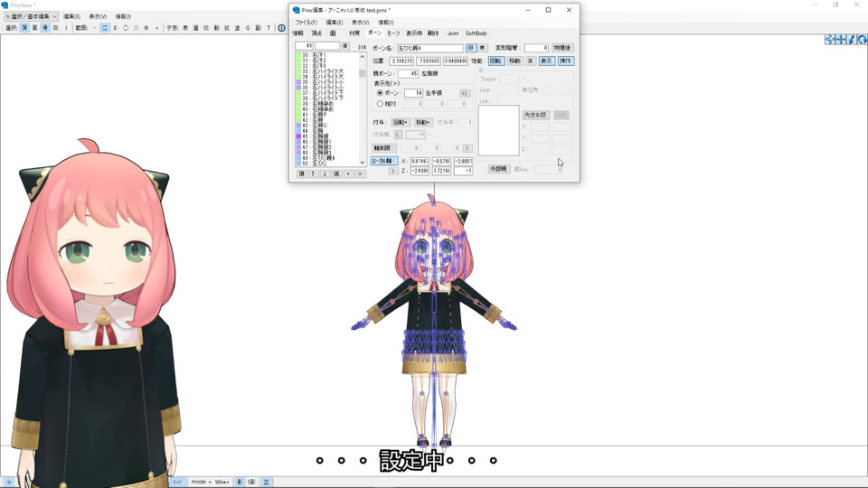The height and width of the screenshot is (488, 868).
Task: Switch to the 頂点 tab
Action: coord(316,33)
